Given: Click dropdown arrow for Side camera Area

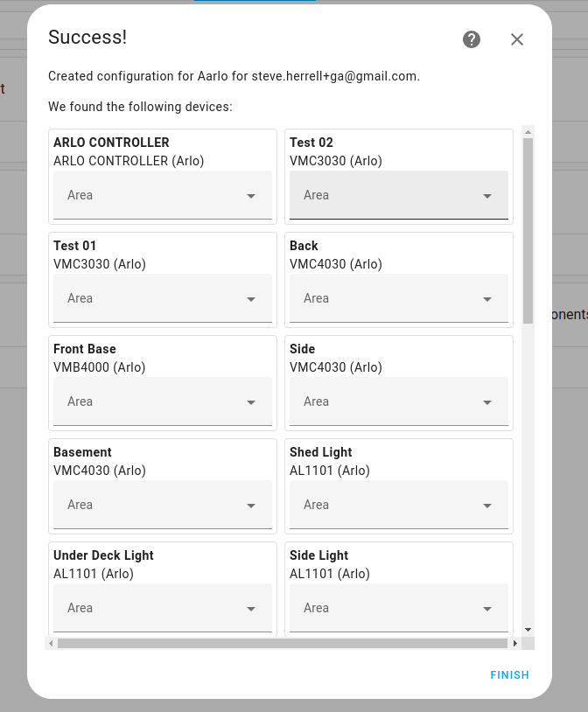Looking at the screenshot, I should click(x=487, y=402).
